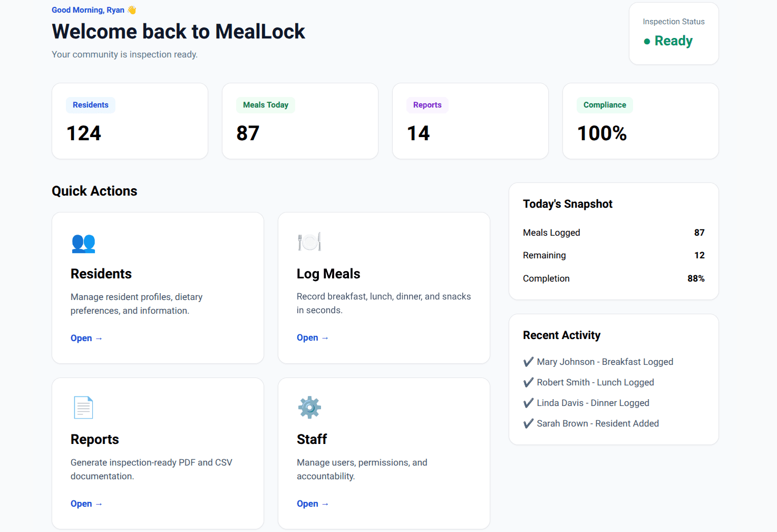Image resolution: width=777 pixels, height=532 pixels.
Task: Click the 12 remaining meals value
Action: pyautogui.click(x=699, y=255)
